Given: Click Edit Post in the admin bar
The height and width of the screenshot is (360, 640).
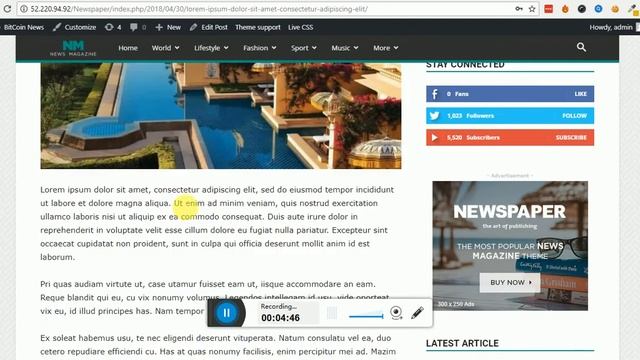Looking at the screenshot, I should [209, 27].
